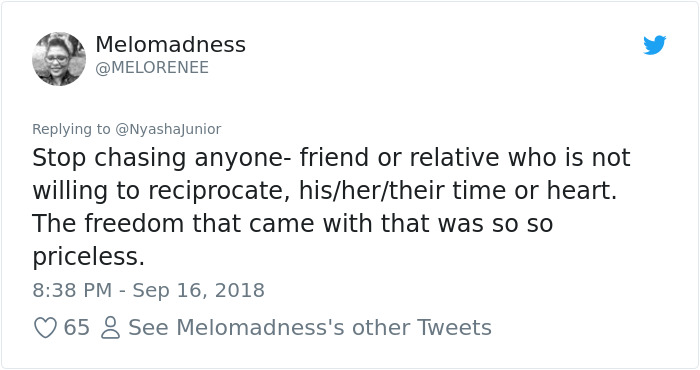The height and width of the screenshot is (370, 700).
Task: Click the word 'priceless.' in the tweet
Action: pyautogui.click(x=88, y=257)
